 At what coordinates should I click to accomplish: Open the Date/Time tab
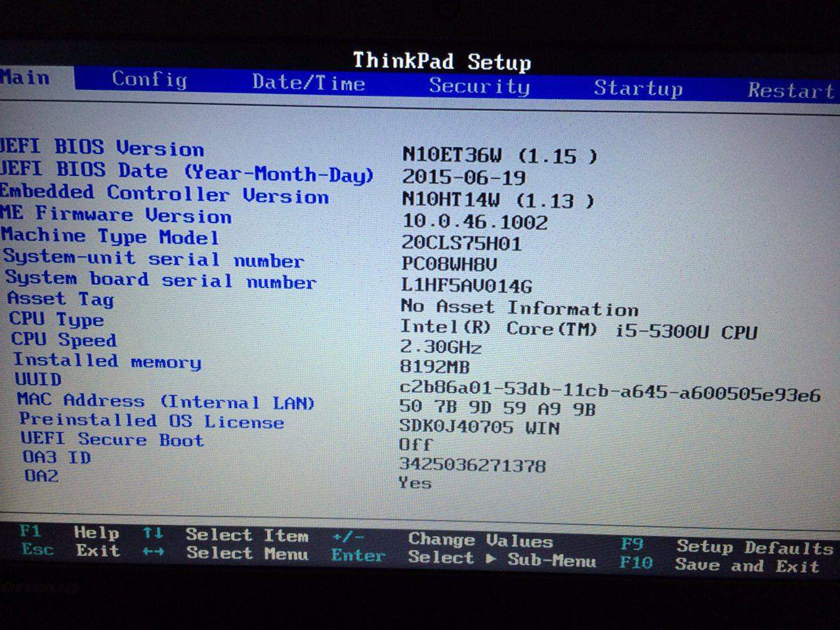click(x=308, y=83)
